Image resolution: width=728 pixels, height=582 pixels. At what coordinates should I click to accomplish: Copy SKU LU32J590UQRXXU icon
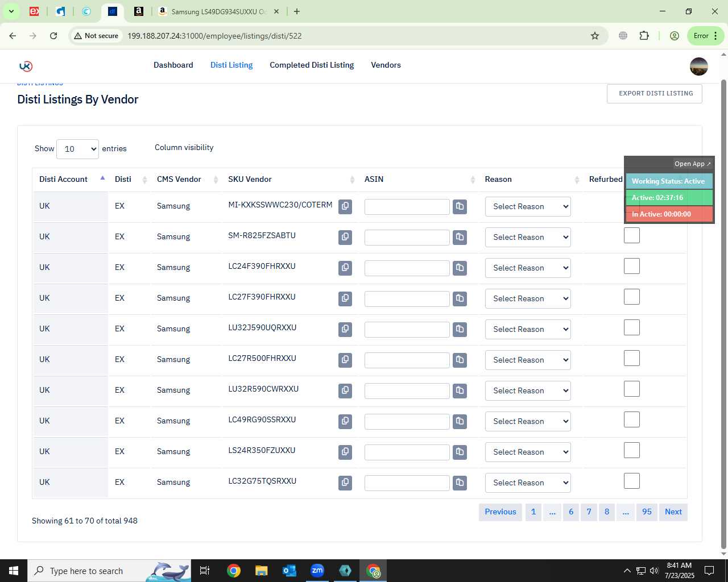point(345,329)
